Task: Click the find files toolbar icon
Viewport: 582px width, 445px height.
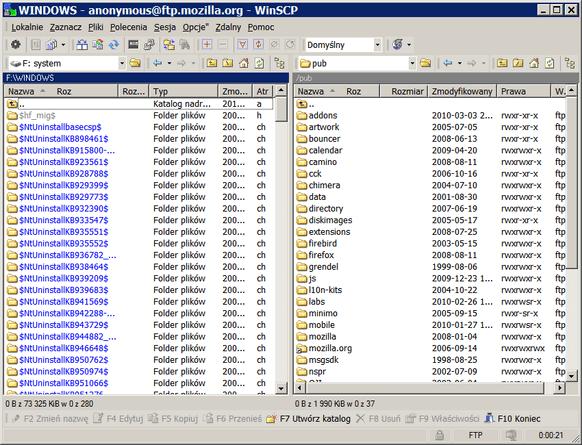Action: pos(185,45)
